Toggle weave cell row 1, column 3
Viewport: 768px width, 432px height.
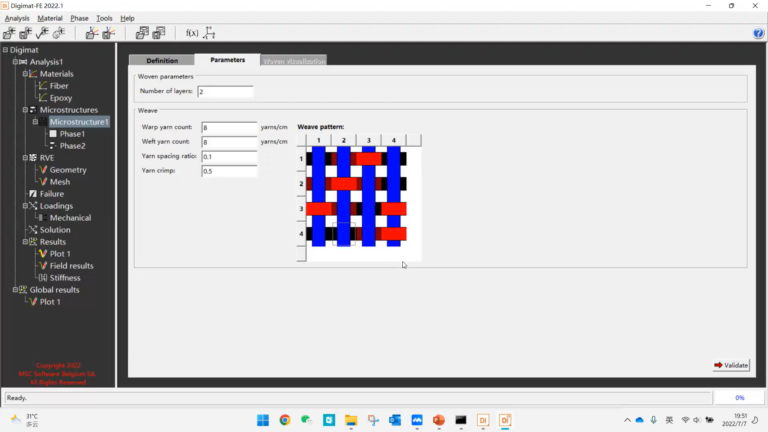point(369,159)
